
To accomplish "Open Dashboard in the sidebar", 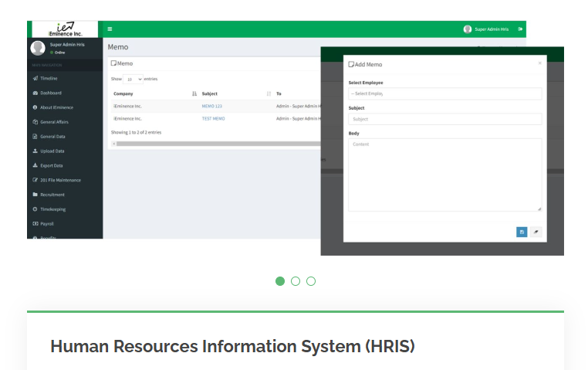I will (51, 93).
